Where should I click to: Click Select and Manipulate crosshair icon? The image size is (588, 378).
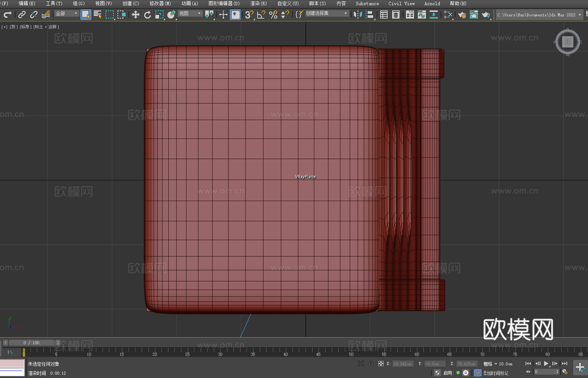pyautogui.click(x=223, y=14)
